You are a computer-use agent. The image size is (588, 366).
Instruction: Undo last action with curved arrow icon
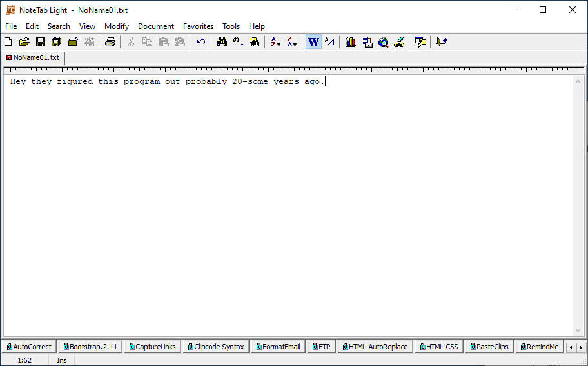click(201, 42)
